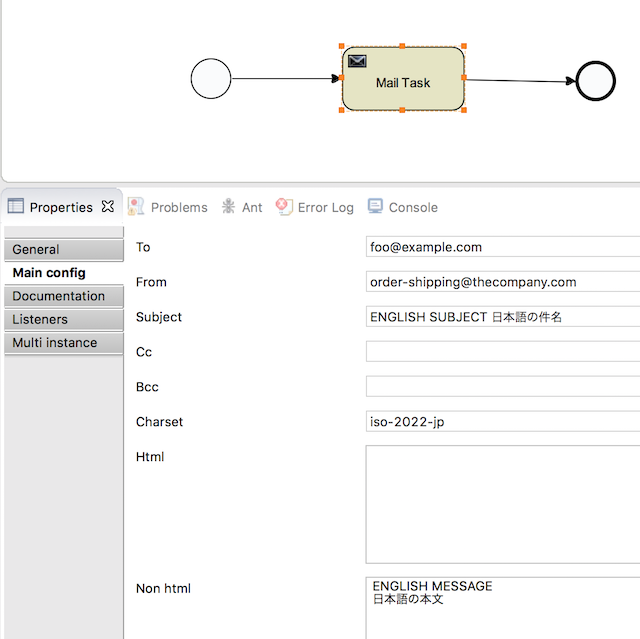Click the From address field
Viewport: 640px width, 639px height.
(x=502, y=282)
